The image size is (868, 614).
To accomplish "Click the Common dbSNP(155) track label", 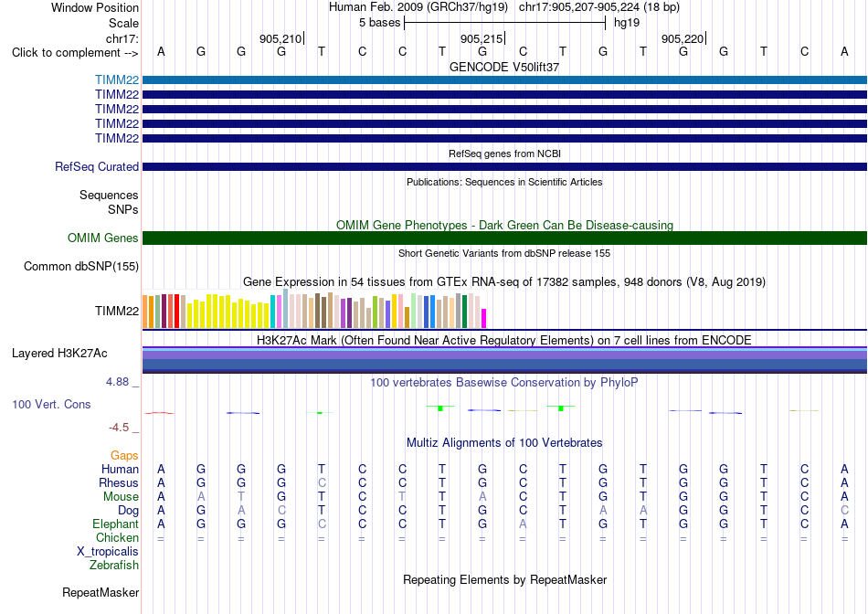I will click(80, 266).
